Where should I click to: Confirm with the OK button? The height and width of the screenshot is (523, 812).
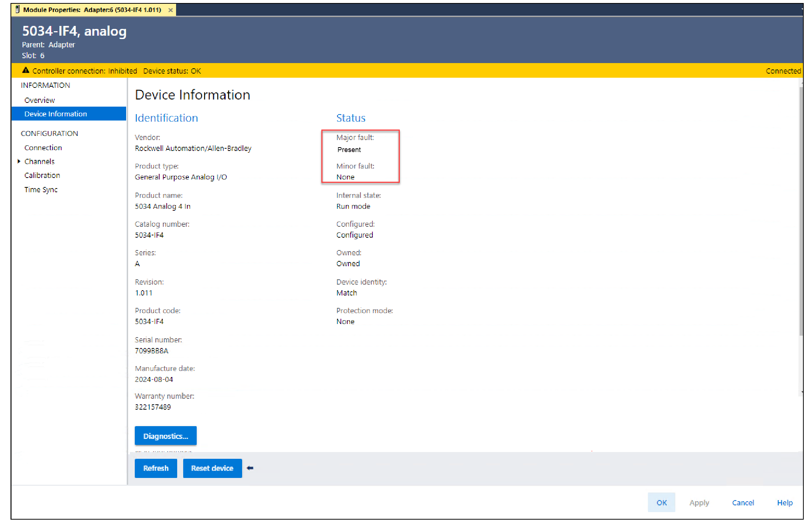pos(661,502)
